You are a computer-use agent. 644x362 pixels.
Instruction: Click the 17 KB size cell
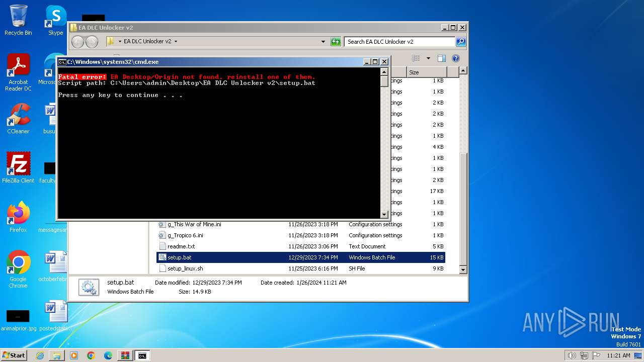pos(437,191)
